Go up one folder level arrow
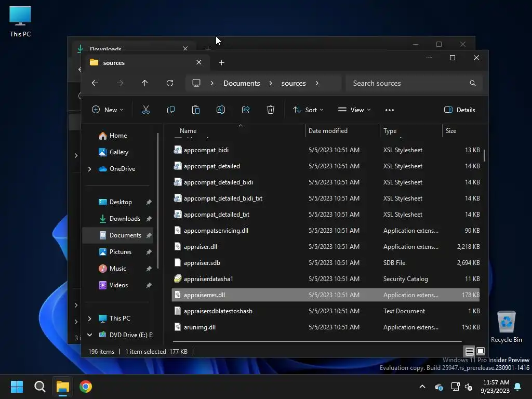The height and width of the screenshot is (399, 532). tap(145, 83)
